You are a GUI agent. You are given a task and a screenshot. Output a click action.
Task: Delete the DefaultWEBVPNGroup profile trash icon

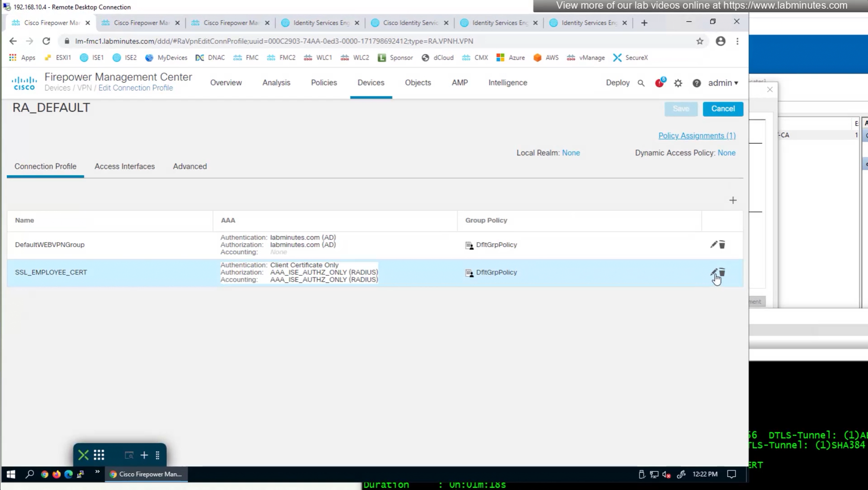[x=722, y=245]
